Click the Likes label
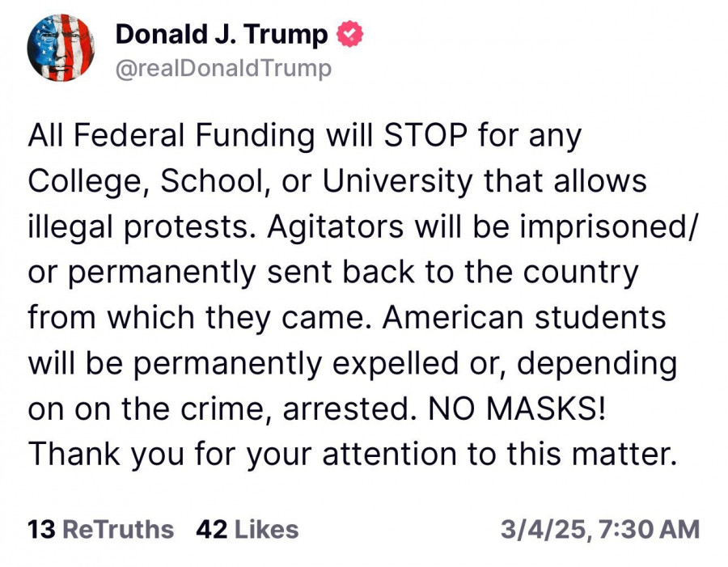The image size is (728, 567). (267, 530)
